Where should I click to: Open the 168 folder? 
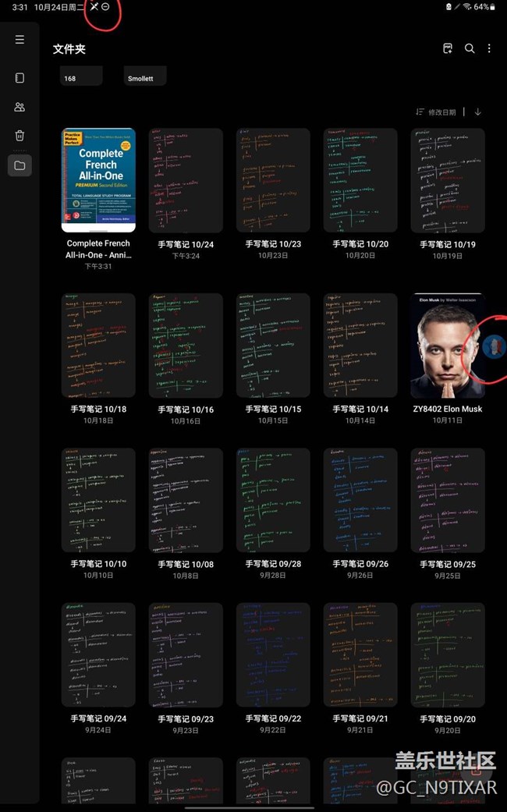click(x=81, y=77)
